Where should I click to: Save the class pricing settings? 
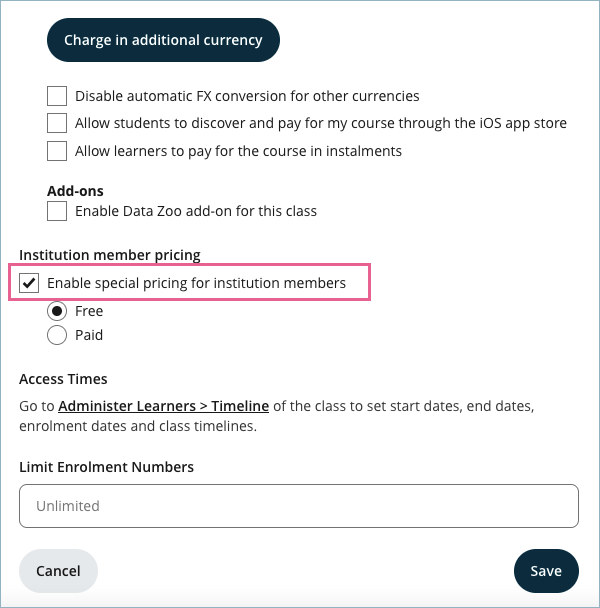545,571
